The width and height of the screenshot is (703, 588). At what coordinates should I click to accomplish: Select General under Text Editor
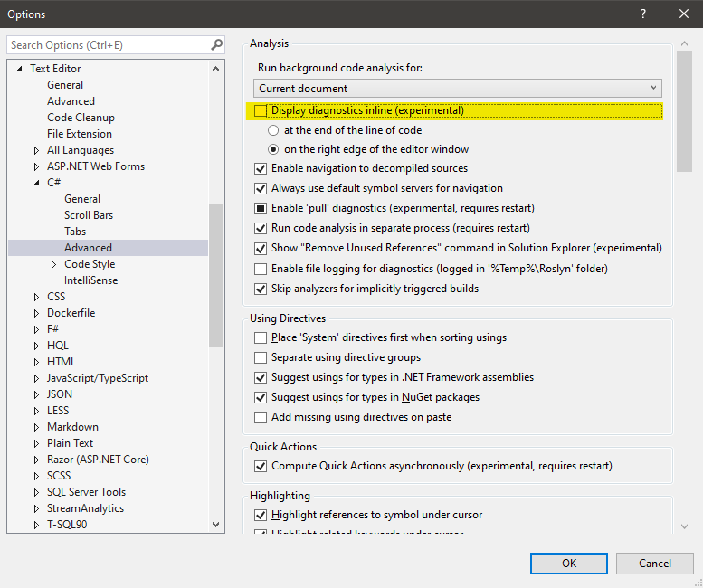[65, 85]
